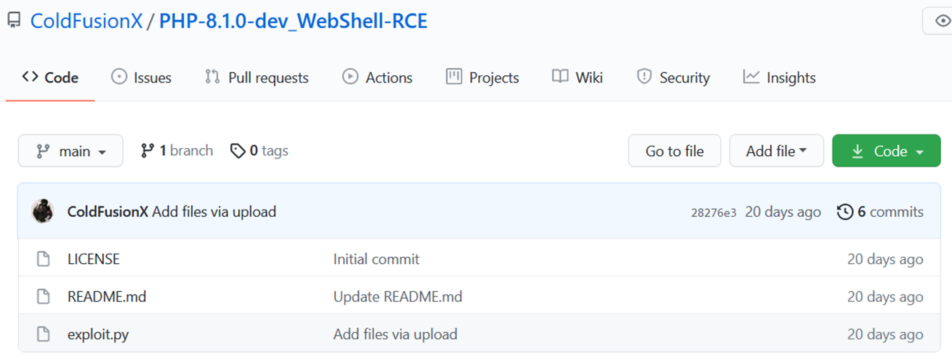Open the PHP-8.1.0-dev_WebShell-RCE repository link
952x363 pixels.
(293, 21)
